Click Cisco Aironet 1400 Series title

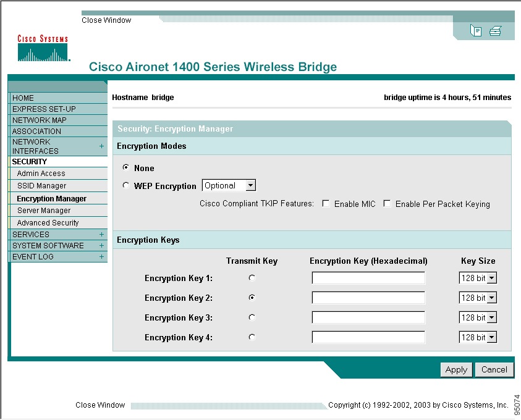(213, 67)
